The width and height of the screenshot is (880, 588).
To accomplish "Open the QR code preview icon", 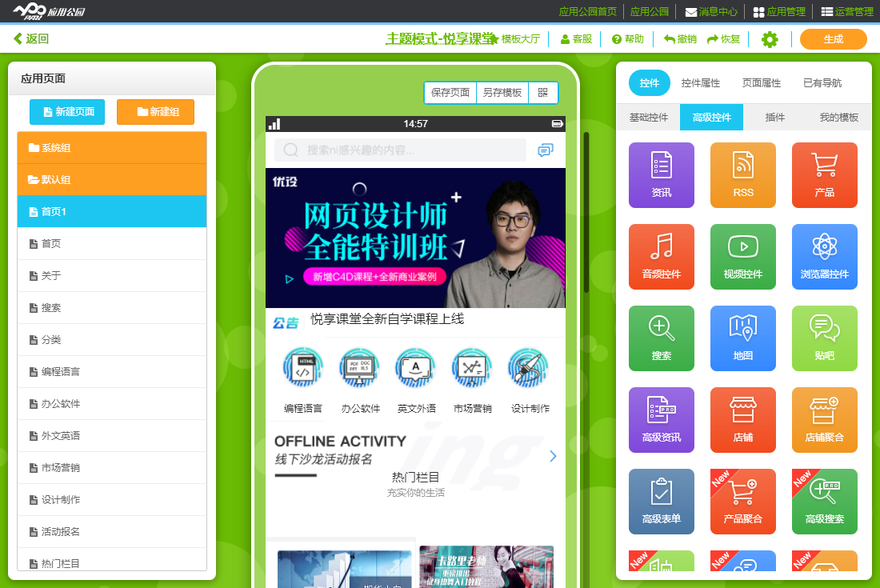I will (543, 93).
